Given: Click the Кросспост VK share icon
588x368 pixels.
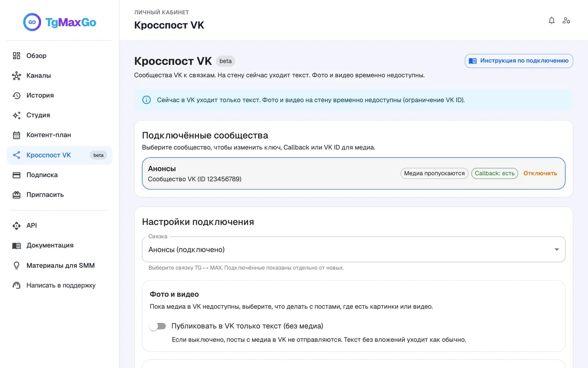Looking at the screenshot, I should point(17,155).
